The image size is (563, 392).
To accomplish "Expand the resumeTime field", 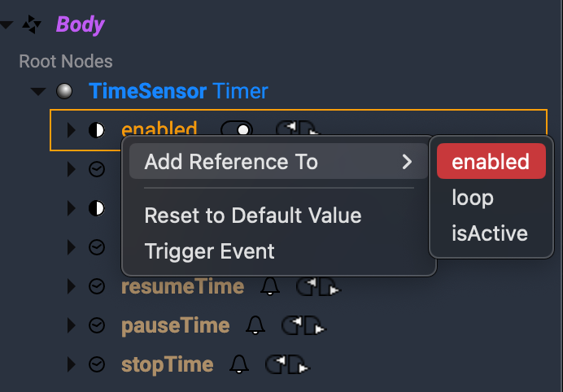I will [x=71, y=286].
